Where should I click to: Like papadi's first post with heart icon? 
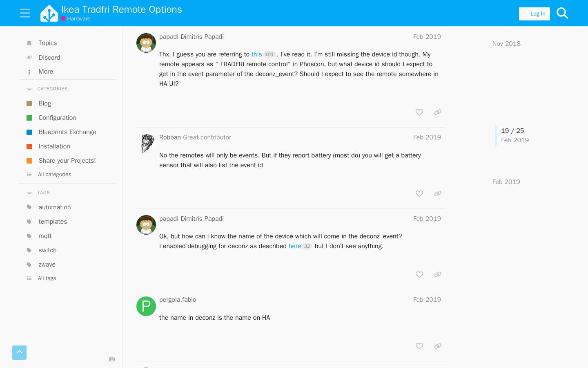pos(419,112)
